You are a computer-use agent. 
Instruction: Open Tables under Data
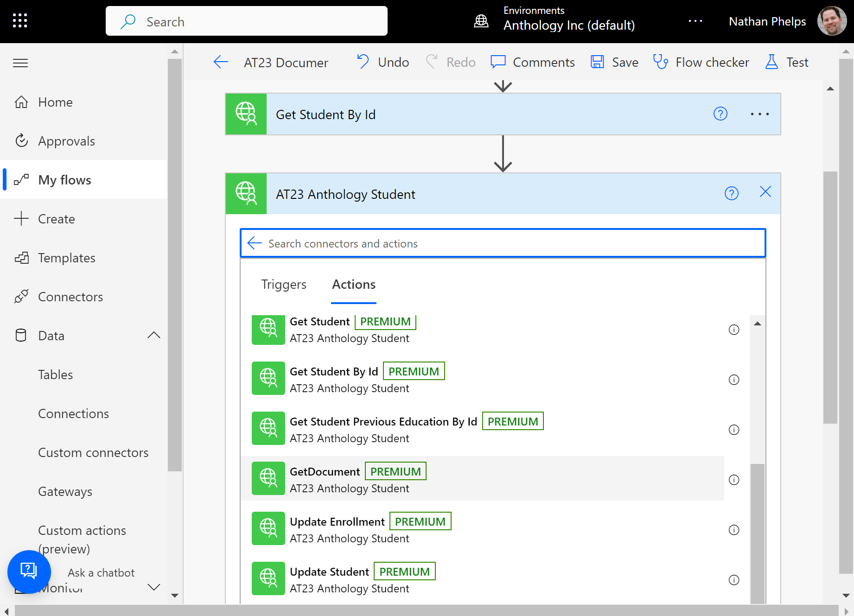click(56, 375)
